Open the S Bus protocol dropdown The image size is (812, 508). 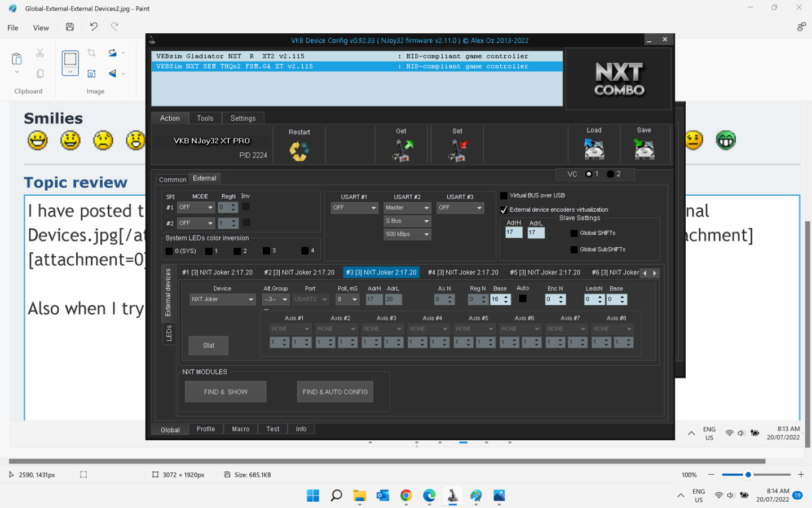coord(407,221)
